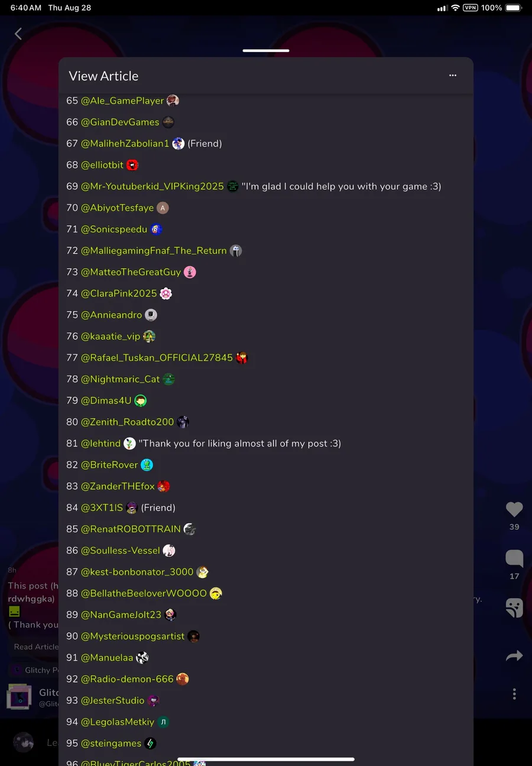532x766 pixels.
Task: Open @BellatheBeeloverWOOOO profile link
Action: 144,593
